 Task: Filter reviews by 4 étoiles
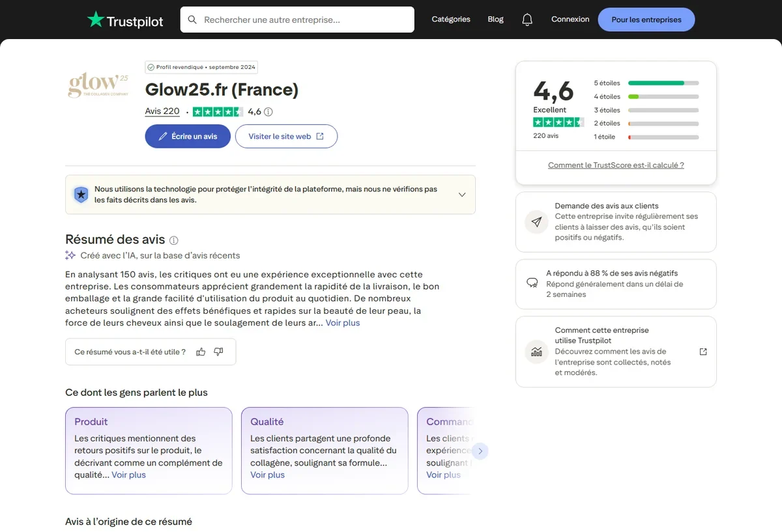coord(646,96)
